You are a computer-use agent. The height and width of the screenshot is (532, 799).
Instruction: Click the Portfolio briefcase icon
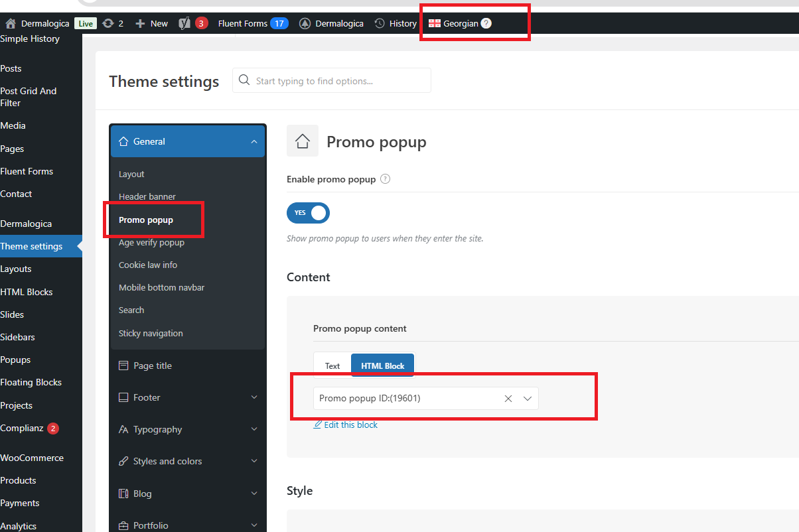[x=123, y=525]
